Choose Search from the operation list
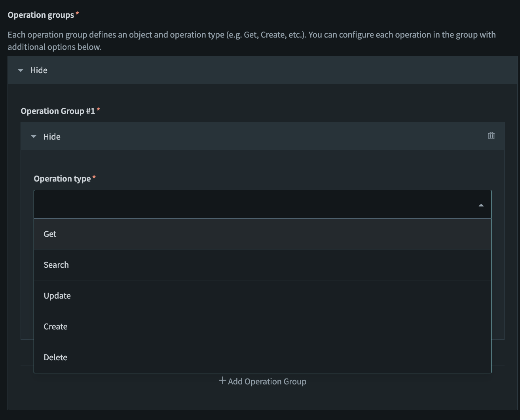The image size is (520, 420). pos(56,265)
